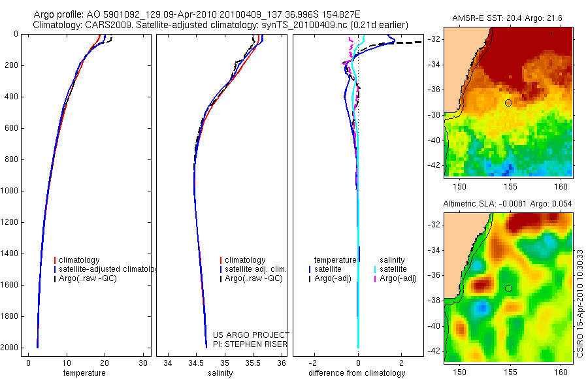This screenshot has width=588, height=379.
Task: Click the 34.5 tick on the salinity axis
Action: pyautogui.click(x=195, y=363)
